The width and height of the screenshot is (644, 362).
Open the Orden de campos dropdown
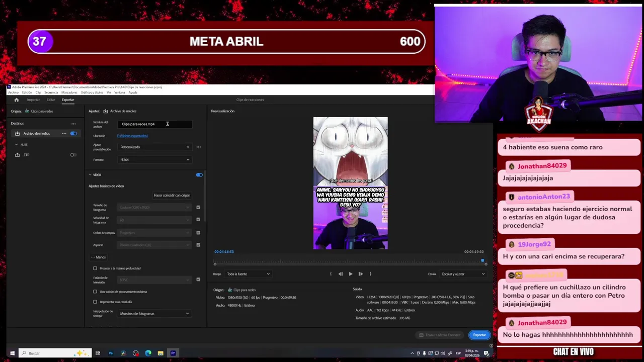point(154,233)
